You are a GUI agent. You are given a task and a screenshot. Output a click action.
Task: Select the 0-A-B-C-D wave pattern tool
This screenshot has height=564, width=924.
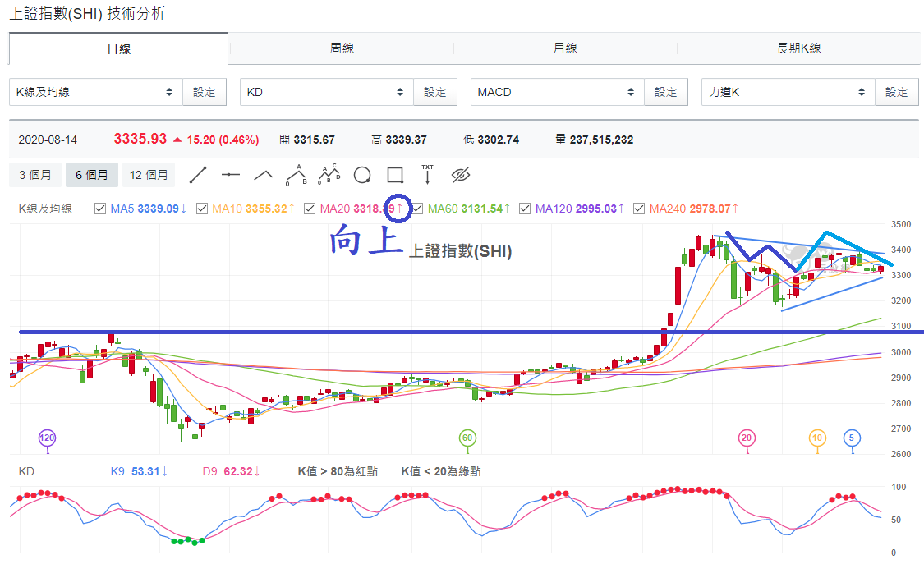(329, 175)
